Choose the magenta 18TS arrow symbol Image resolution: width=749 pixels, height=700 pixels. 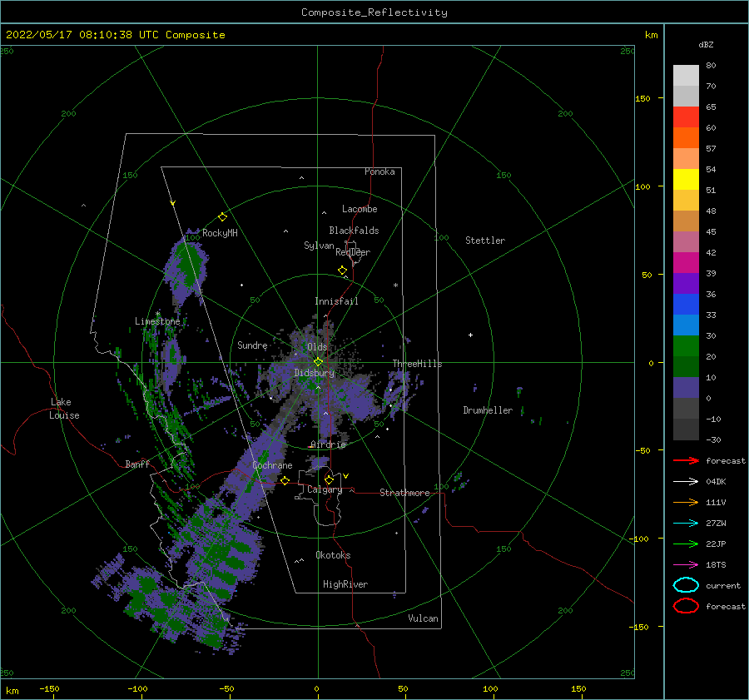686,565
